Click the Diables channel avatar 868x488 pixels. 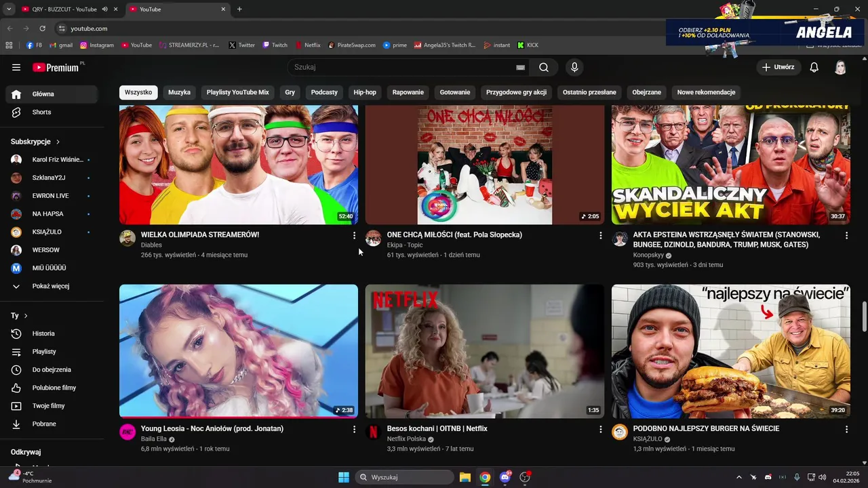click(x=127, y=238)
